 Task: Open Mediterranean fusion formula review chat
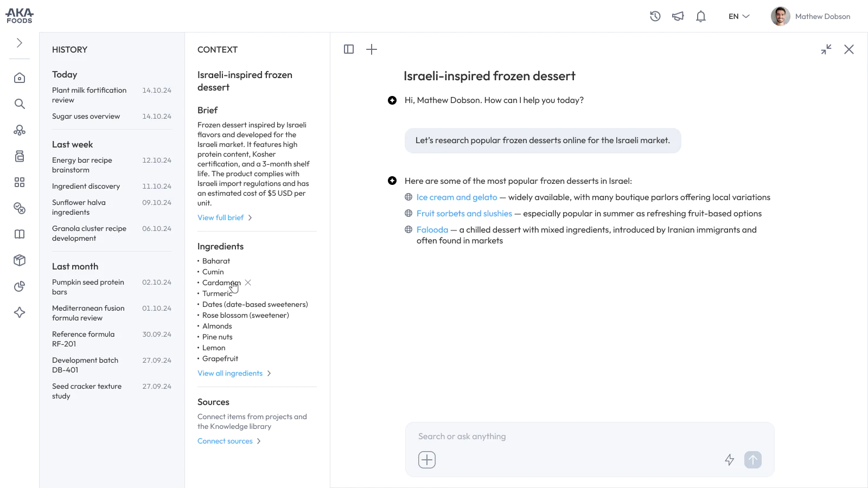pyautogui.click(x=112, y=313)
